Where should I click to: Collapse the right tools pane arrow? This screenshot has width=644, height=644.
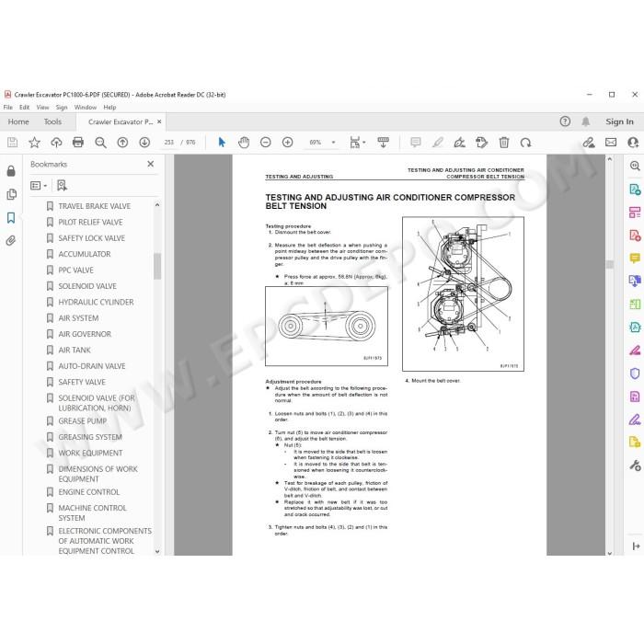click(x=636, y=546)
